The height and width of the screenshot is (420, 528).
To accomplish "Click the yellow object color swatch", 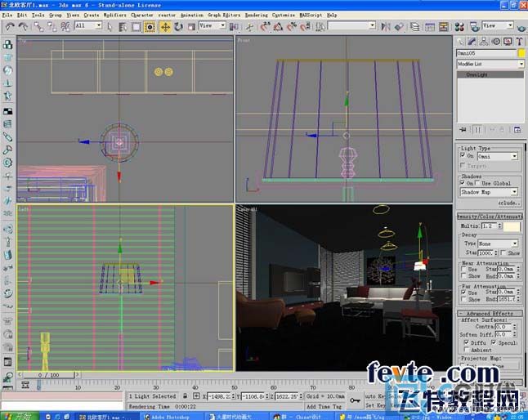I will pos(521,53).
